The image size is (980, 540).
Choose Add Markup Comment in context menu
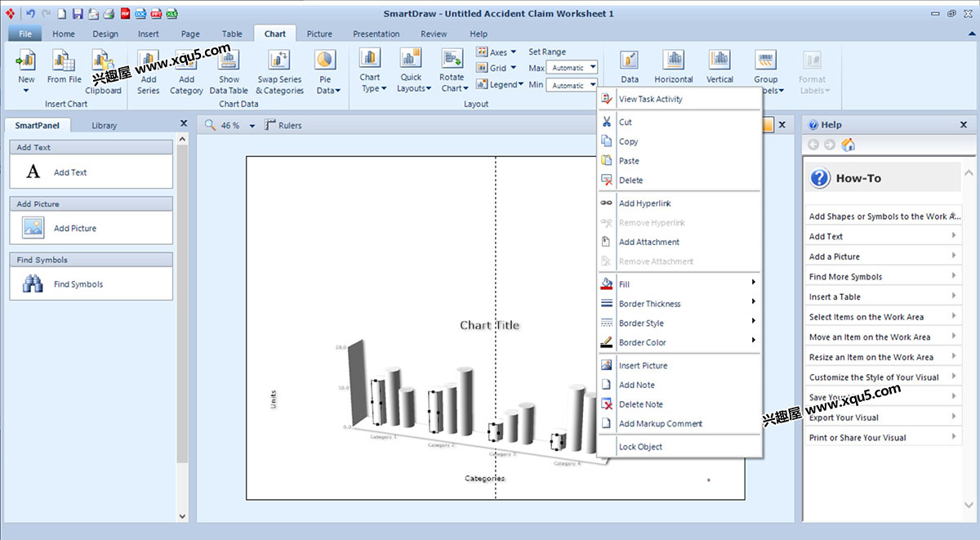click(x=679, y=424)
